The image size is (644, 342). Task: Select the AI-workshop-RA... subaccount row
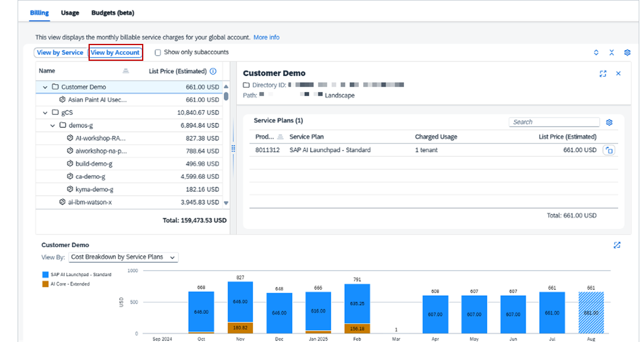click(129, 138)
